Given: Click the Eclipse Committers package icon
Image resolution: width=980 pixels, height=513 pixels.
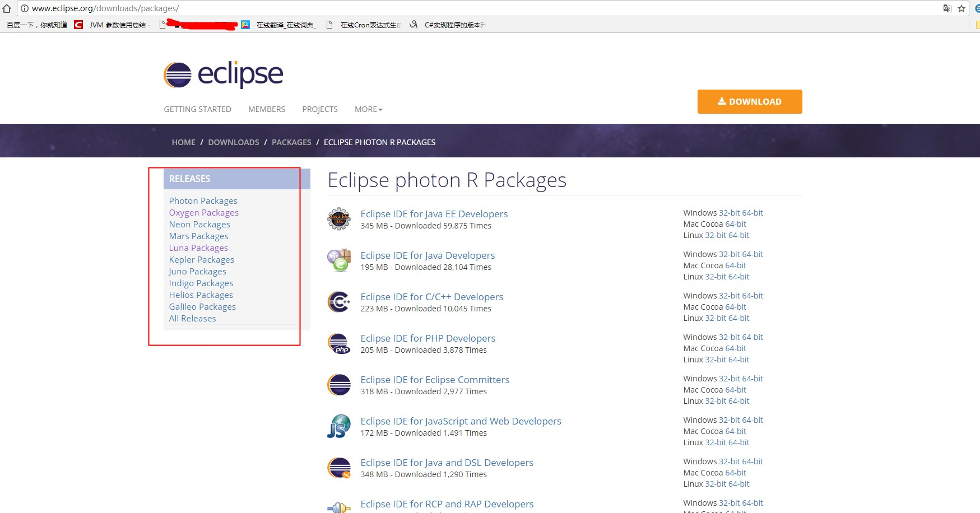Looking at the screenshot, I should (x=339, y=385).
